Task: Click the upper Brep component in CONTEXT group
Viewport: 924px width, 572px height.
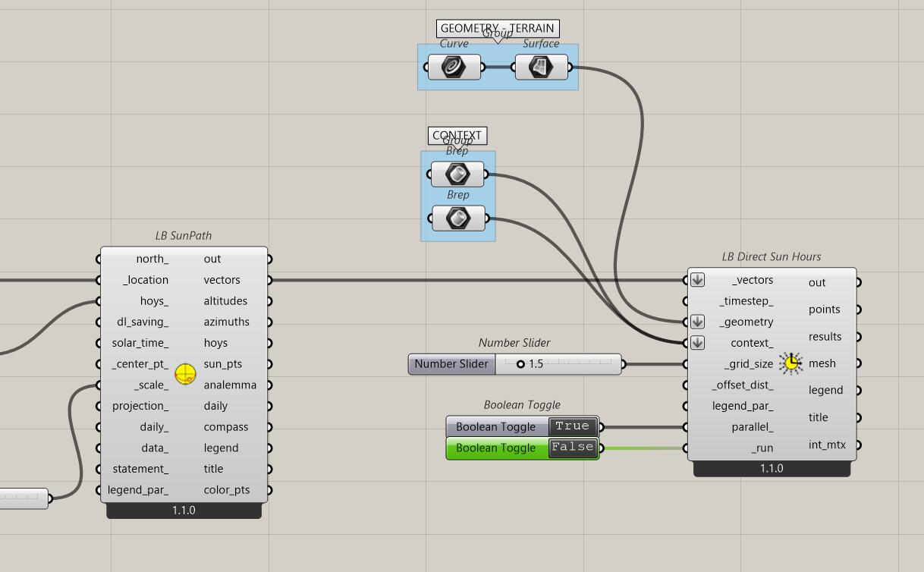Action: coord(457,174)
